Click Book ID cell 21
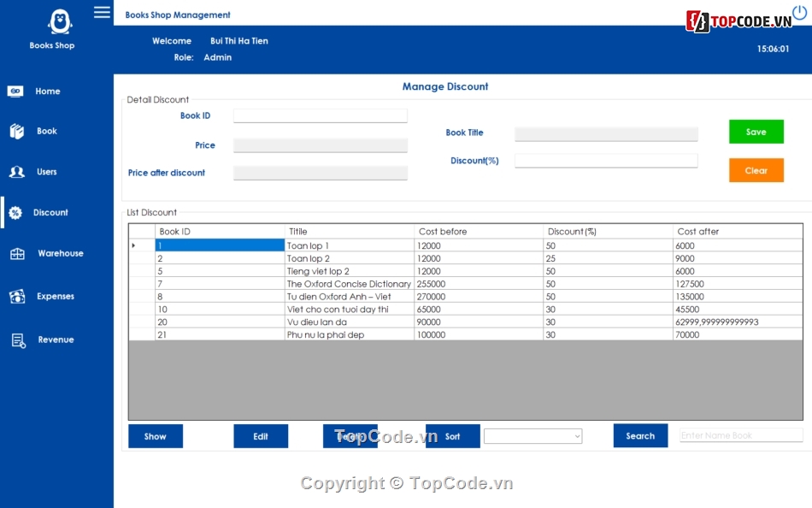Screen dimensions: 812x508 coord(220,334)
